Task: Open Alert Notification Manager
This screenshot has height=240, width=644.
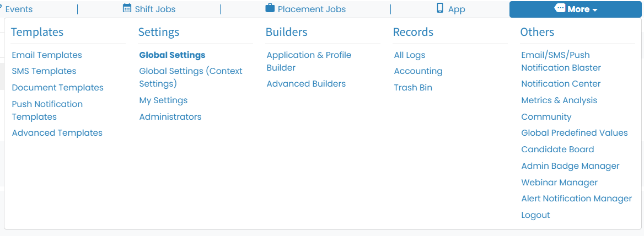Action: (x=576, y=199)
